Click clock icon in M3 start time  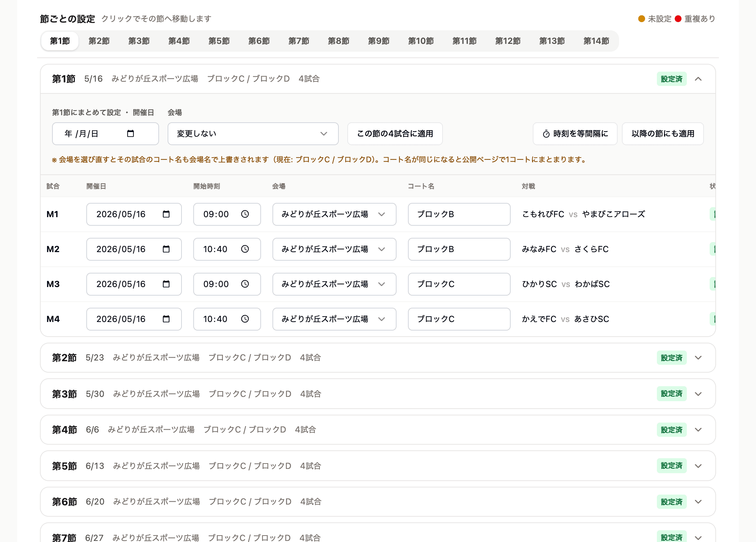245,284
